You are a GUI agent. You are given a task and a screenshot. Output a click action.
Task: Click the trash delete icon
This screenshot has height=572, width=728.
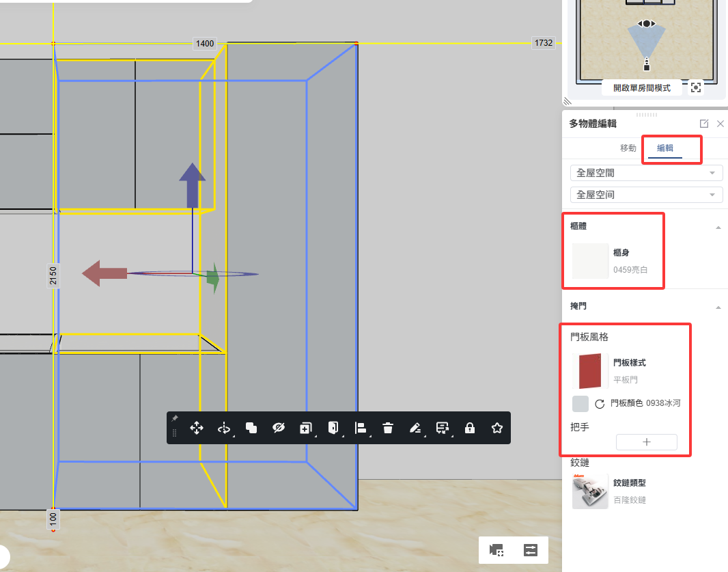click(x=388, y=428)
